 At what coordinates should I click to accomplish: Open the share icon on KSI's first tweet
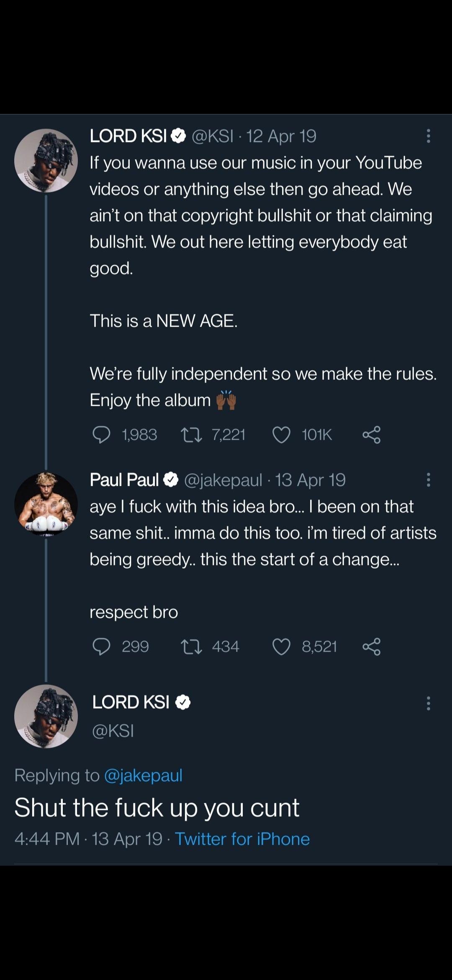click(x=372, y=436)
